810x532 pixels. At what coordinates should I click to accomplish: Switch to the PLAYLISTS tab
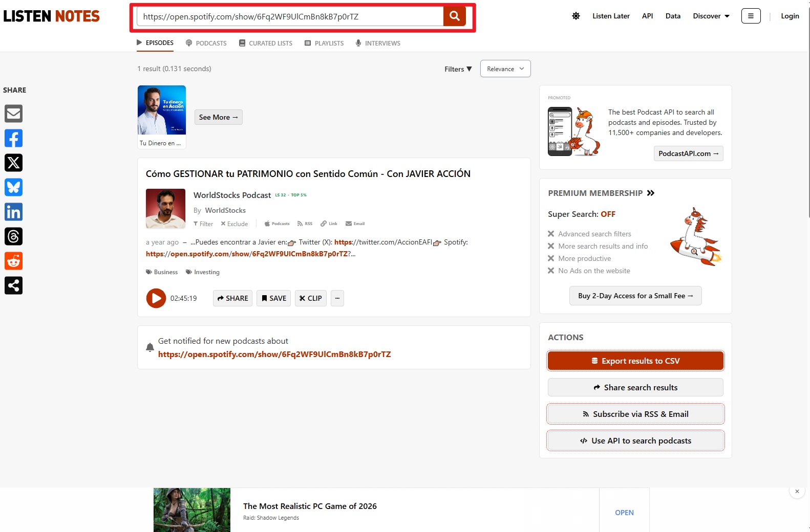324,43
